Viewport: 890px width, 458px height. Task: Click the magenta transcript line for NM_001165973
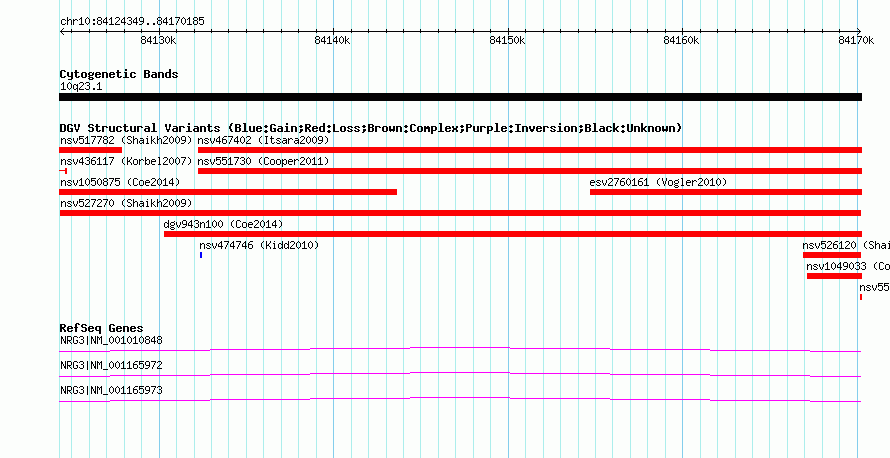[460, 400]
